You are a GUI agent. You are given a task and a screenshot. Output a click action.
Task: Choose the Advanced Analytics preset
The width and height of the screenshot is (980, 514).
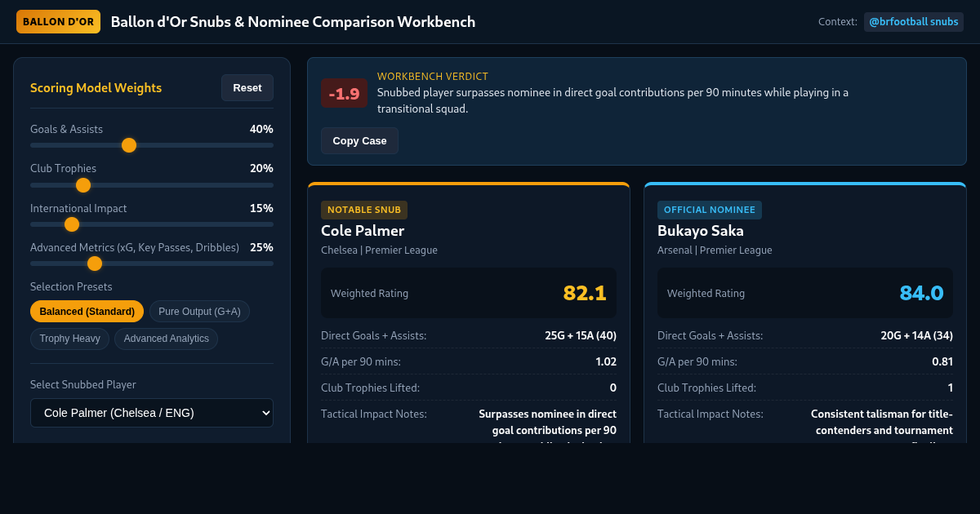(166, 339)
